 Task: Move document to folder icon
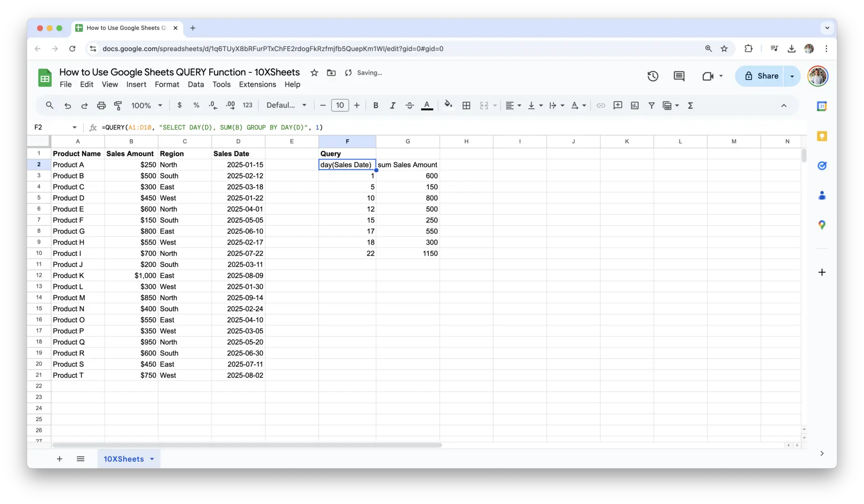click(x=331, y=73)
